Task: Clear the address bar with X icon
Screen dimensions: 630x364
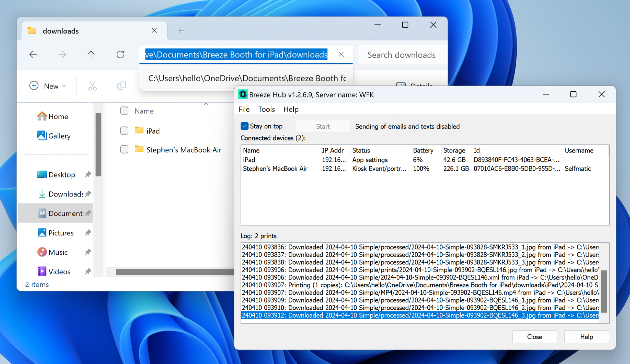Action: click(x=341, y=54)
